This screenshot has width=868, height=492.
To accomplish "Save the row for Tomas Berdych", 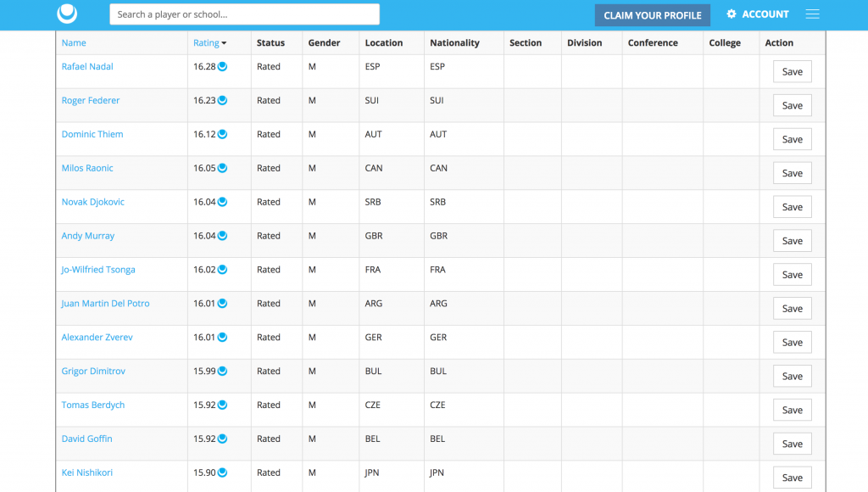I will tap(792, 410).
